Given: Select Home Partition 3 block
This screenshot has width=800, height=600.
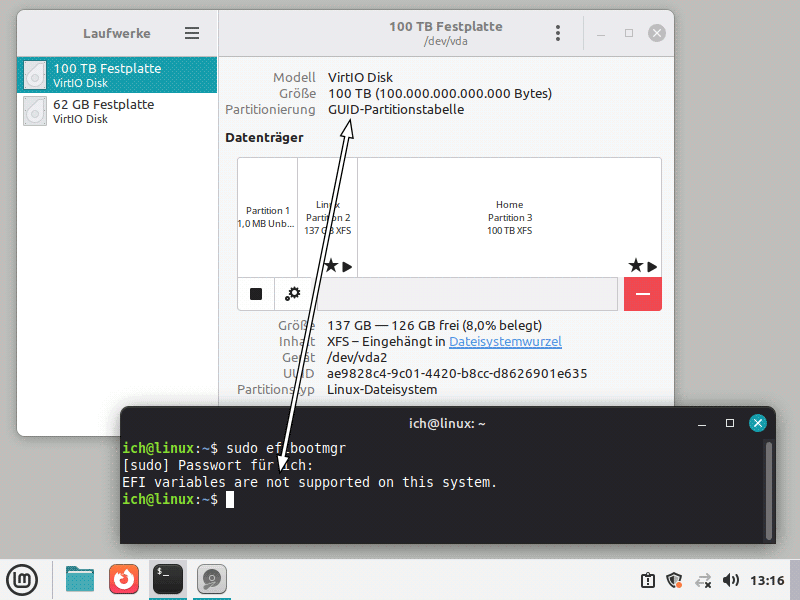Looking at the screenshot, I should (509, 217).
